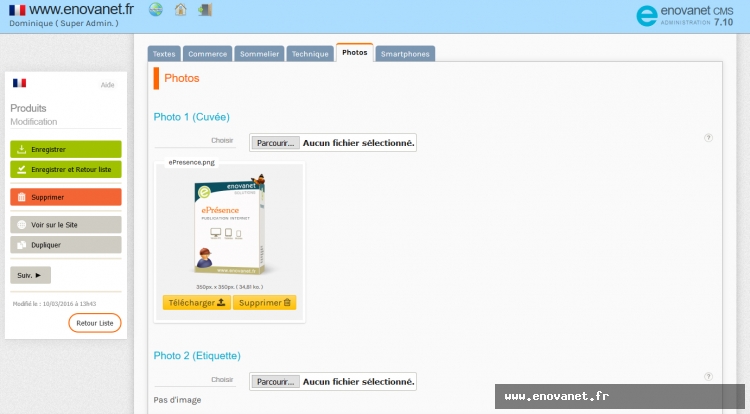
Task: Click the enovanet CMS logo
Action: 684,16
